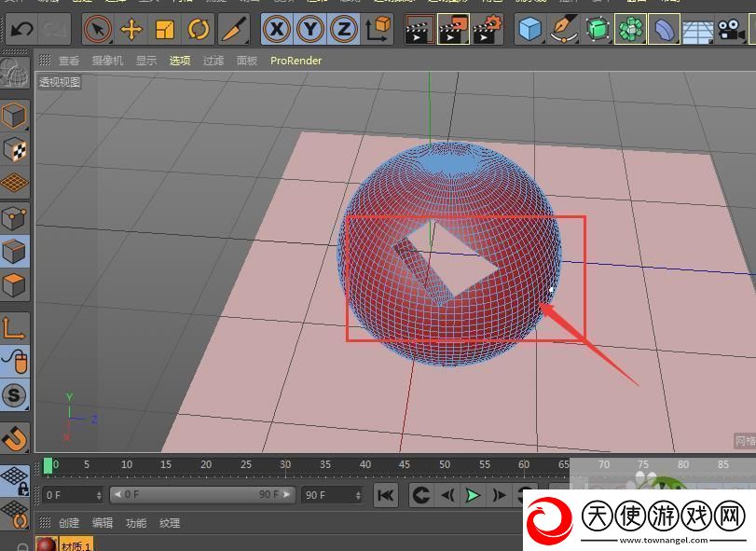Click the greyed Redo arrow icon
This screenshot has height=551, width=756.
click(54, 30)
